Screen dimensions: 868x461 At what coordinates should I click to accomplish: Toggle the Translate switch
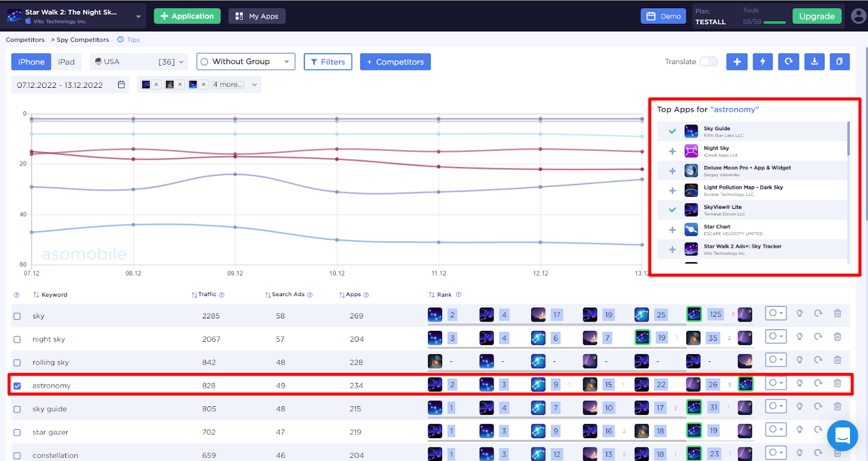coord(709,62)
